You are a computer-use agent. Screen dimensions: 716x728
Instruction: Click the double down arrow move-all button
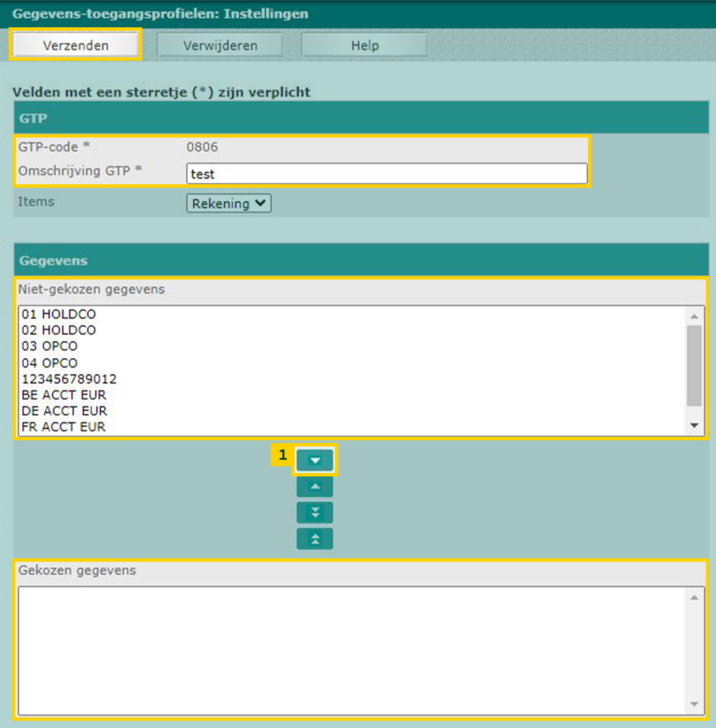tap(315, 513)
